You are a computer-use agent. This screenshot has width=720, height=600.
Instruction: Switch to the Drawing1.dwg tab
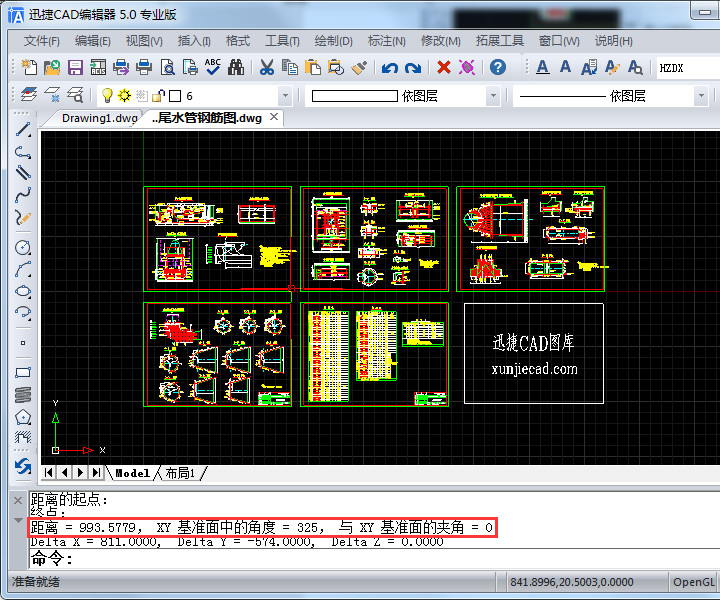100,118
